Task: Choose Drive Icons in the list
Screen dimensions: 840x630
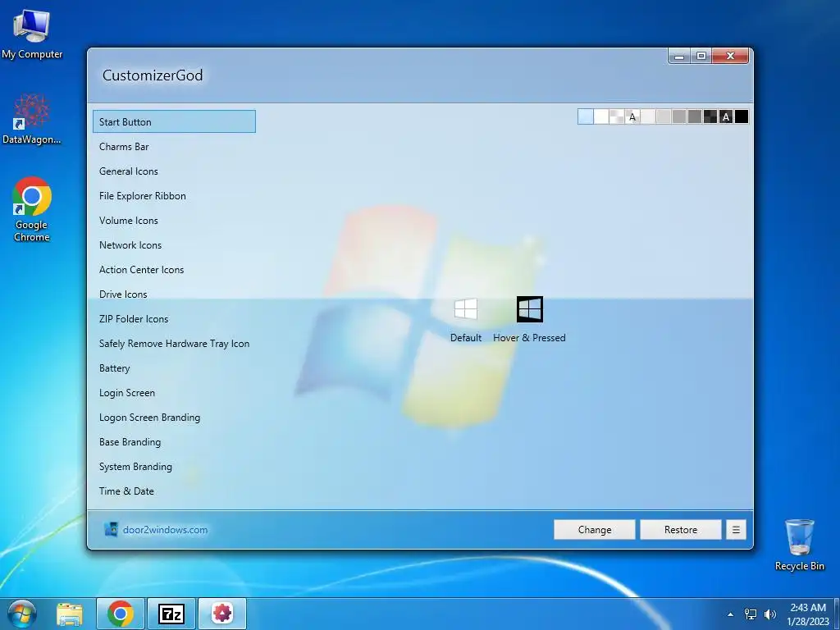Action: click(x=174, y=294)
